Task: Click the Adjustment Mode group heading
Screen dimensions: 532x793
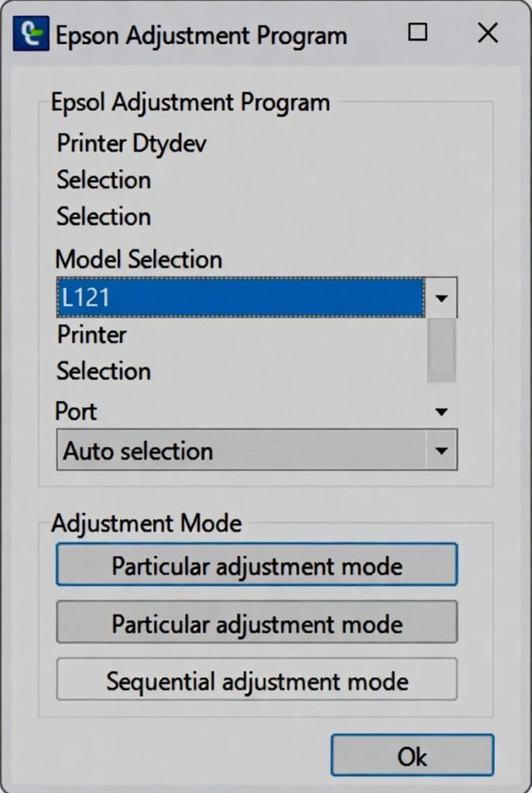Action: 146,523
